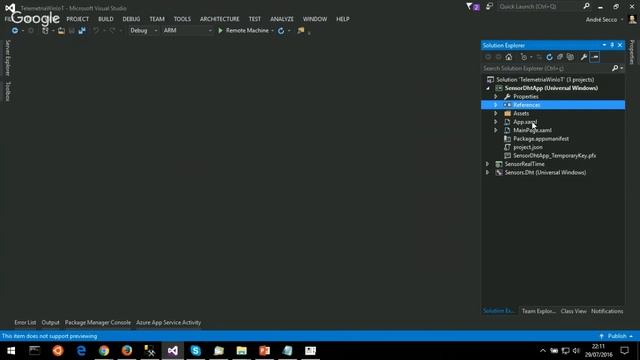The width and height of the screenshot is (640, 360).
Task: Expand the Properties node arrow
Action: click(x=496, y=97)
